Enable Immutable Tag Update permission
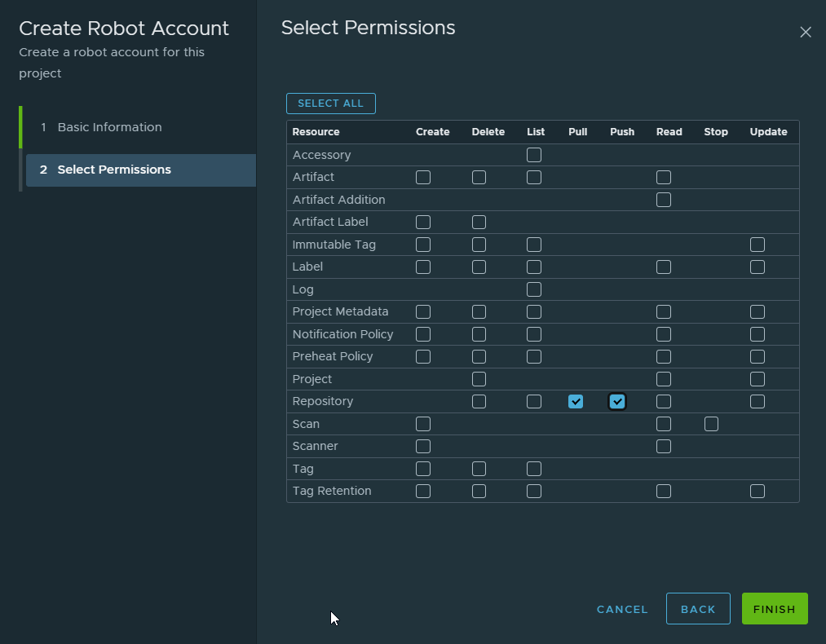This screenshot has height=644, width=826. [x=758, y=245]
